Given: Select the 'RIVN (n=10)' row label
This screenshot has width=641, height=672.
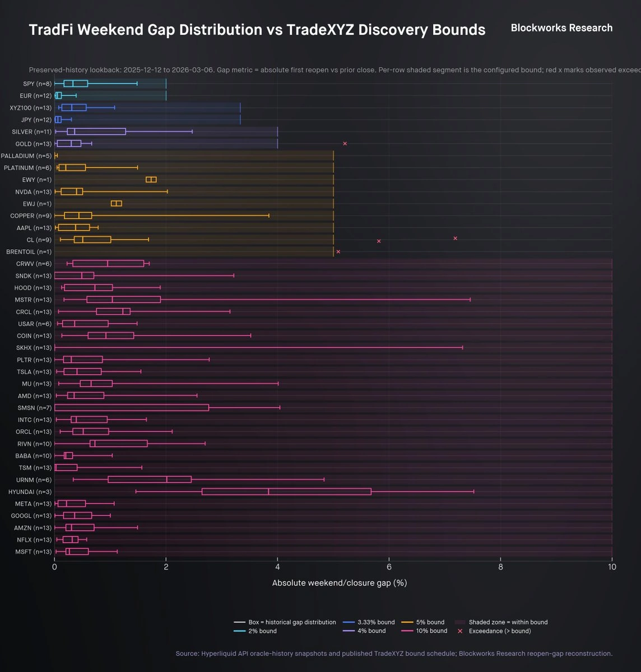Looking at the screenshot, I should [34, 444].
